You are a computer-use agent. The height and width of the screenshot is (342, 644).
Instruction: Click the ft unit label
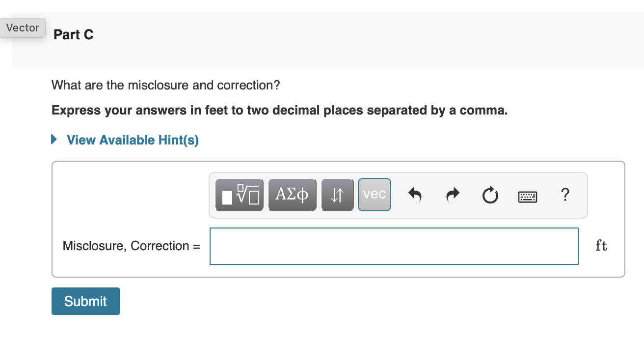(601, 246)
